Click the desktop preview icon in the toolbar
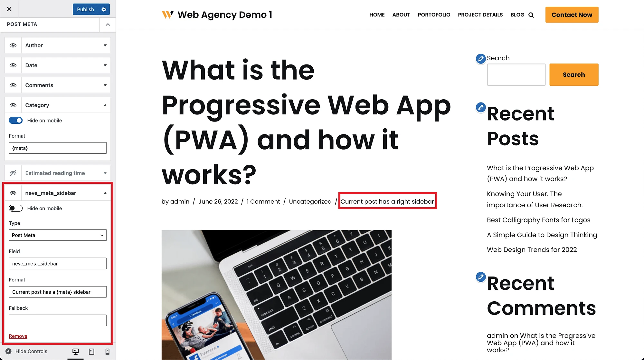 click(x=75, y=352)
